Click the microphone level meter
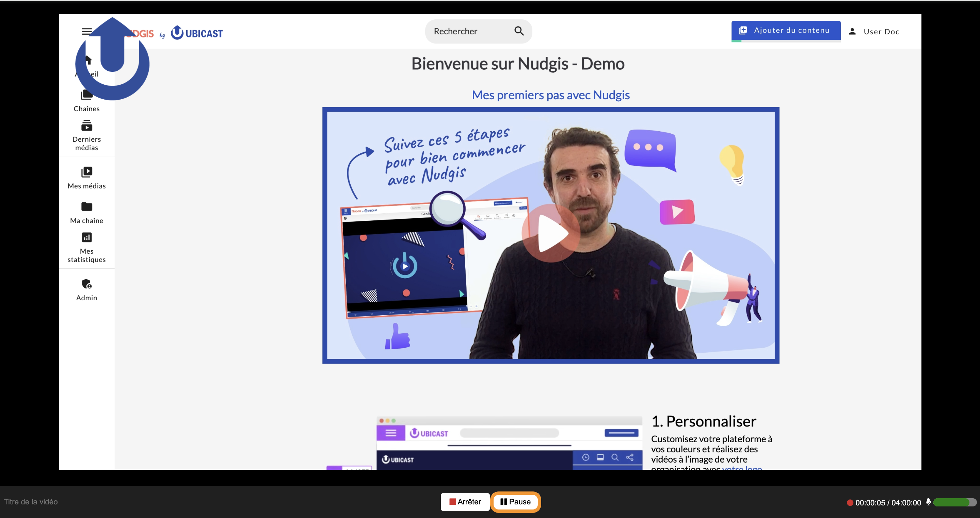This screenshot has height=518, width=980. [x=955, y=502]
